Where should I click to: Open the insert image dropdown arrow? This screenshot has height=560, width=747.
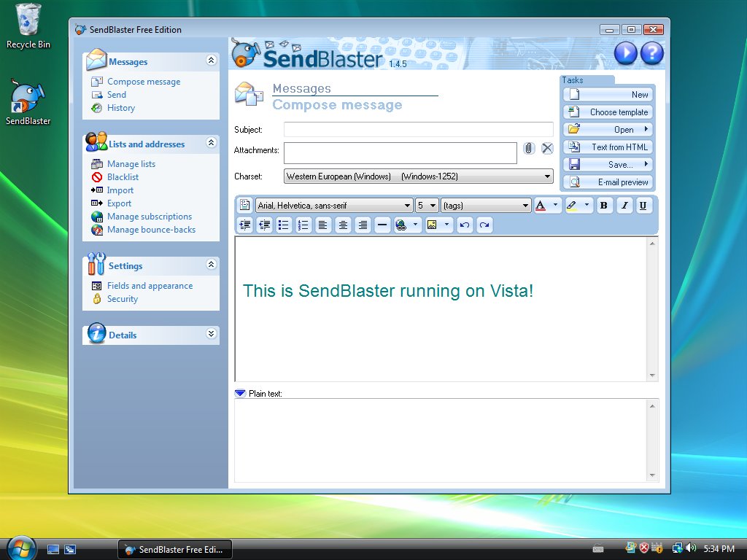click(x=447, y=225)
